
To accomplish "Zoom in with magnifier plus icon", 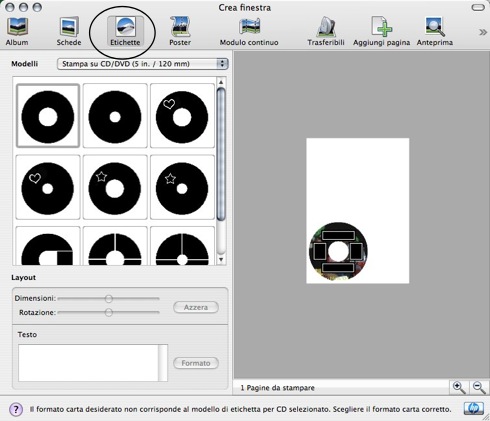I will tap(459, 388).
